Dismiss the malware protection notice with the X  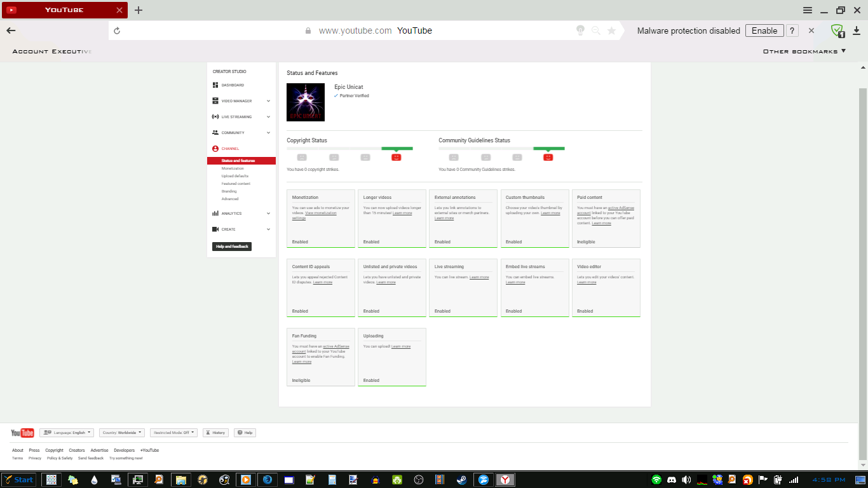tap(811, 30)
